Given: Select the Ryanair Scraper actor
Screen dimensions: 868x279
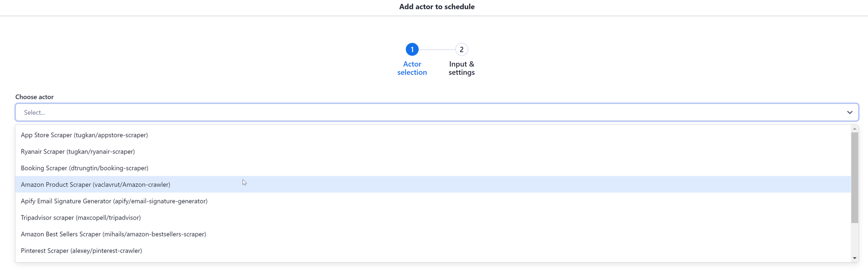Looking at the screenshot, I should click(78, 151).
